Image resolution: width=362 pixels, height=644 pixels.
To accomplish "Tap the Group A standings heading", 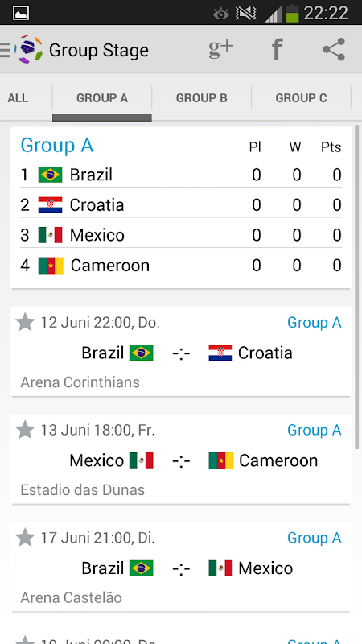I will [x=56, y=146].
